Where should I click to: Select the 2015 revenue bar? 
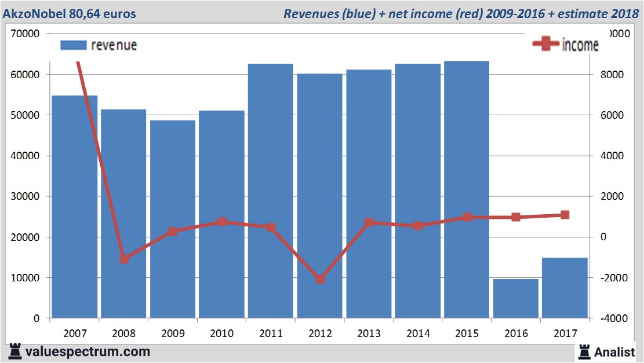click(467, 189)
